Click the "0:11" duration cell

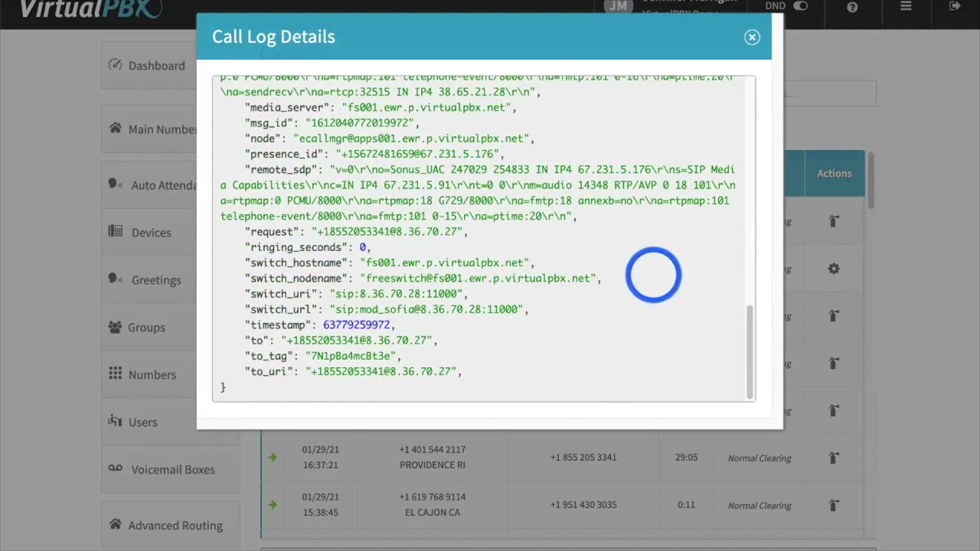tap(686, 505)
